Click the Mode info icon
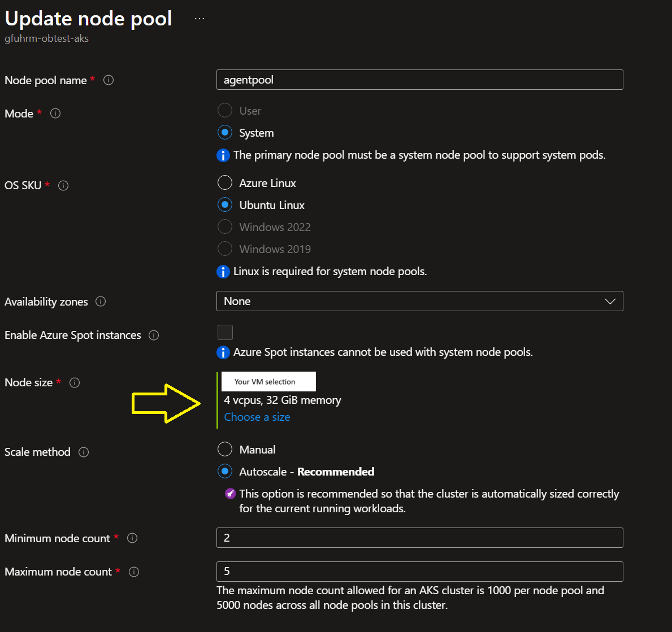 55,114
